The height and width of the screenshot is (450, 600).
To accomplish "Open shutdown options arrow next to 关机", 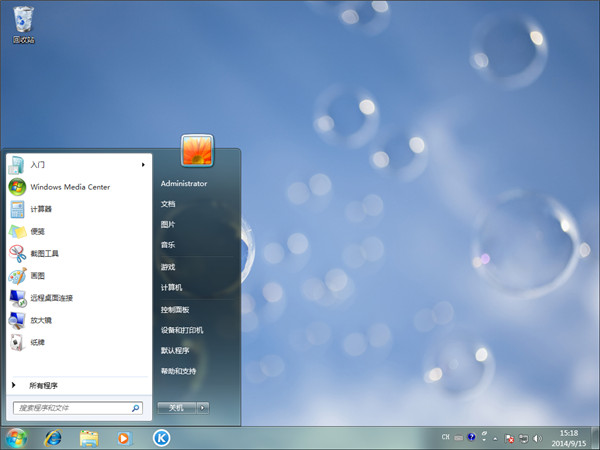I will coord(203,408).
